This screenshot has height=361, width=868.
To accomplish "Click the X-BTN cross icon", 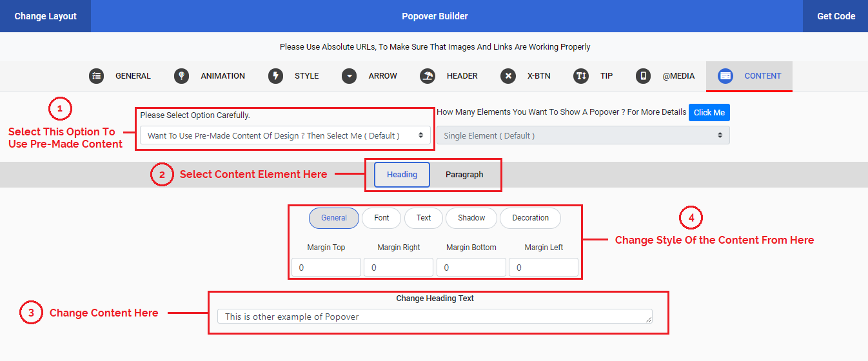I will pos(508,76).
